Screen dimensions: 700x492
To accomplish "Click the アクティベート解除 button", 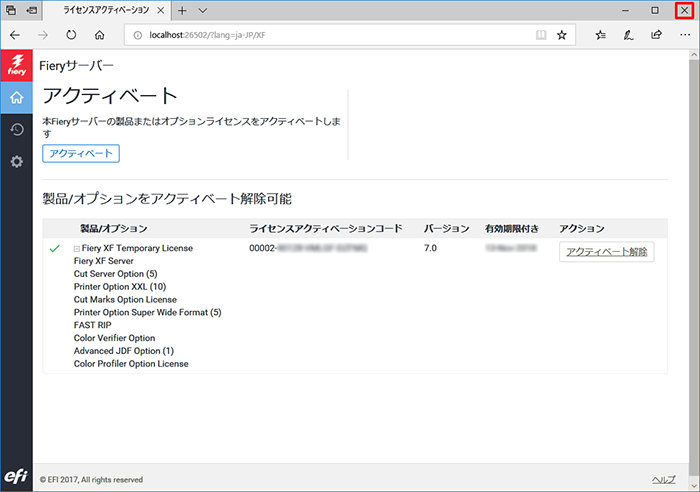I will click(x=607, y=252).
